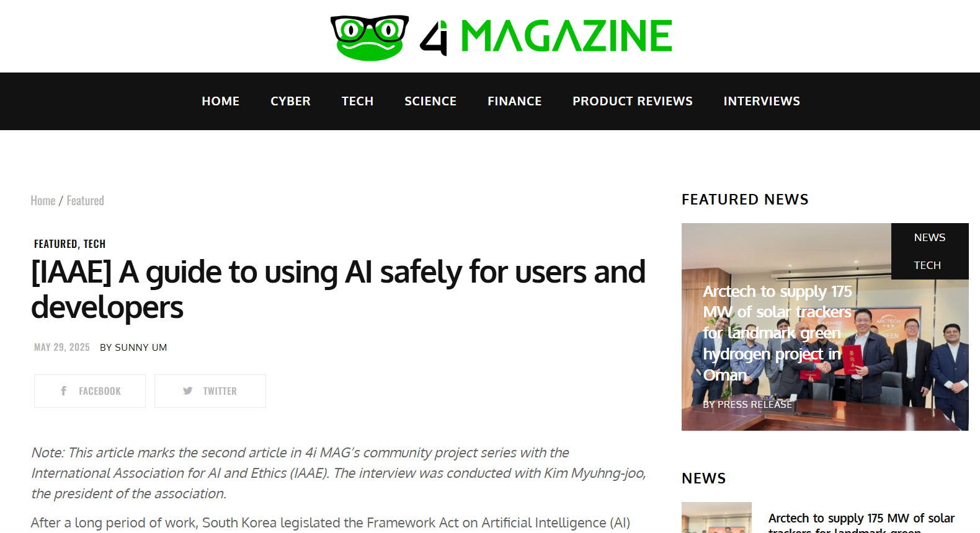Open PRODUCT REVIEWS in the nav bar

tap(632, 101)
